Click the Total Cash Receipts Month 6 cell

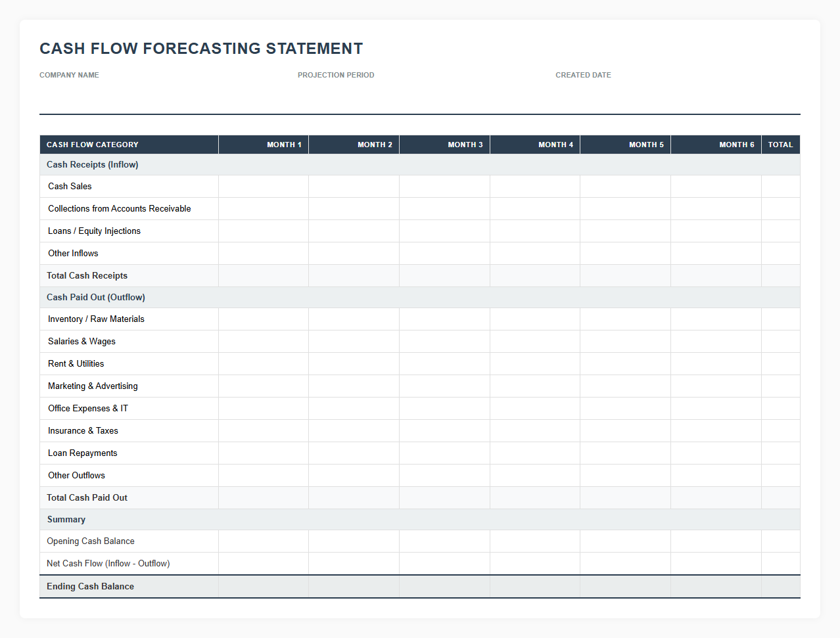click(x=716, y=276)
